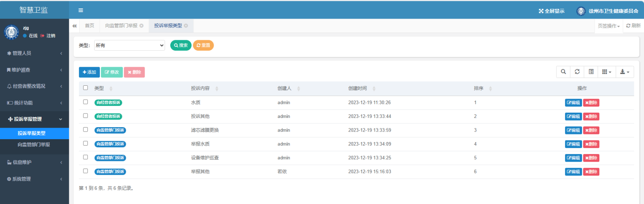Expand the 维护巡查 sidebar menu

point(35,70)
